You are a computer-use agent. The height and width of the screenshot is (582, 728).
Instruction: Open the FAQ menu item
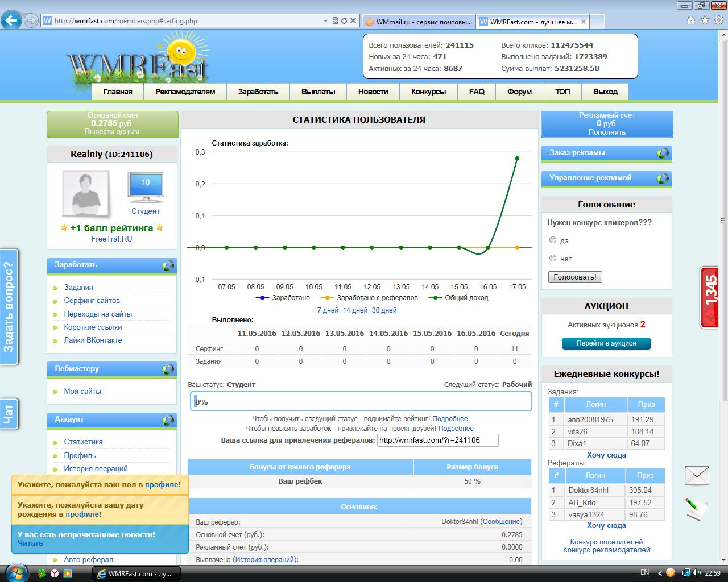(x=477, y=92)
